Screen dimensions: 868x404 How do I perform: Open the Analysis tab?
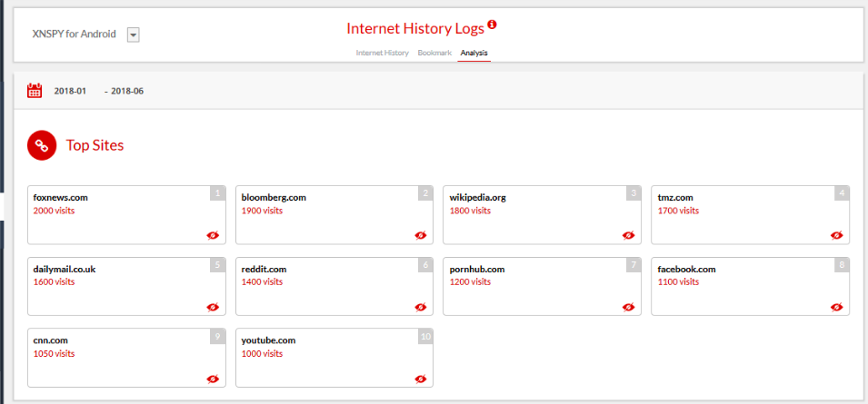pyautogui.click(x=474, y=53)
